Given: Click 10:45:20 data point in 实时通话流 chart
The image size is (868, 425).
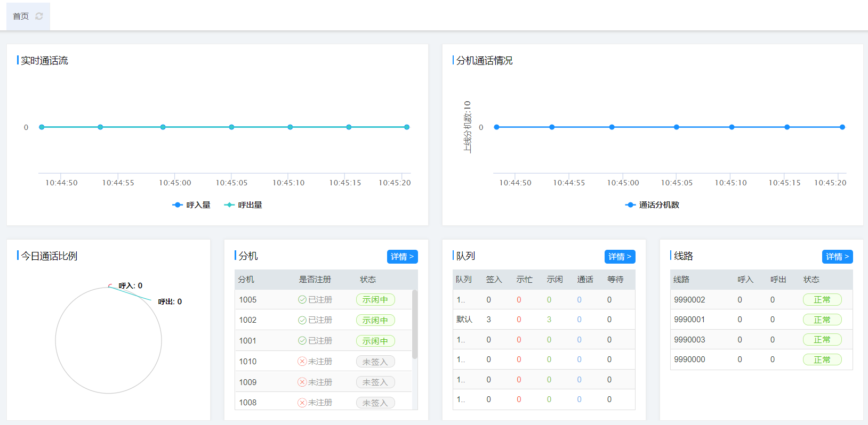Looking at the screenshot, I should click(x=407, y=127).
